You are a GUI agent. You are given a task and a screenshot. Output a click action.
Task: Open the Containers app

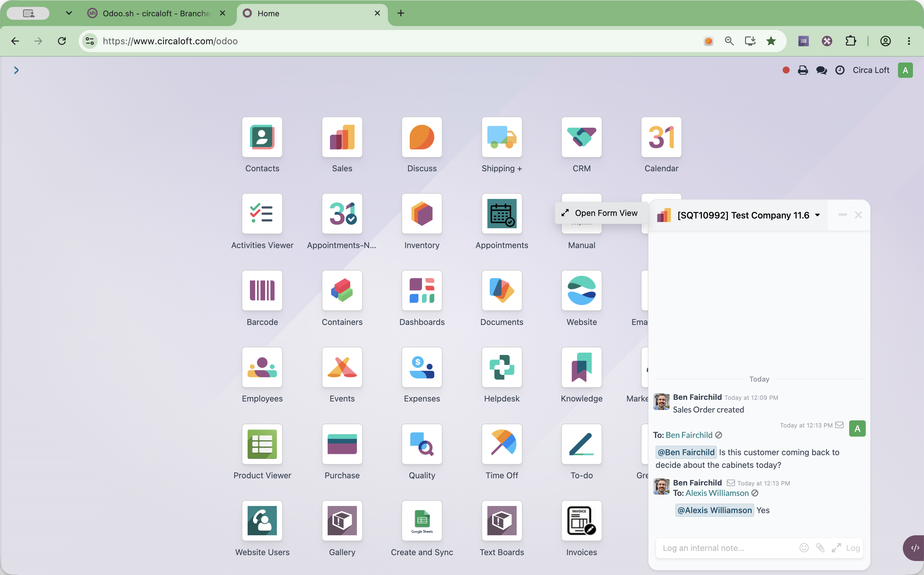pyautogui.click(x=342, y=290)
